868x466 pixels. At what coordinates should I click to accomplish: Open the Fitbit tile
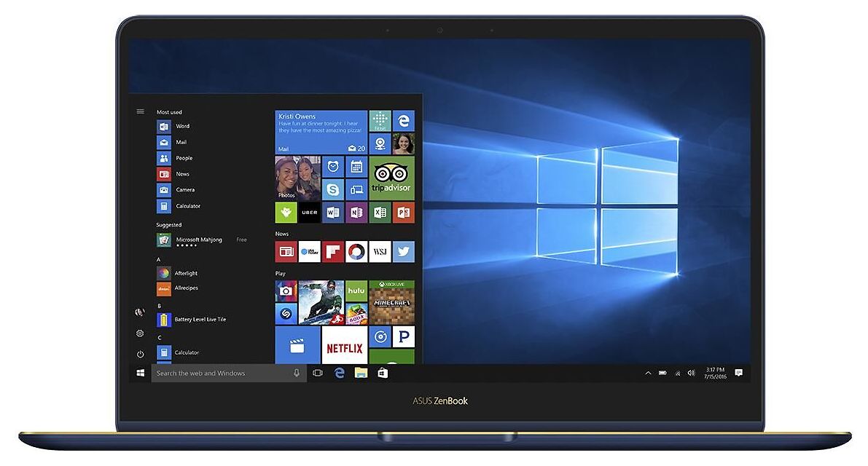[380, 121]
